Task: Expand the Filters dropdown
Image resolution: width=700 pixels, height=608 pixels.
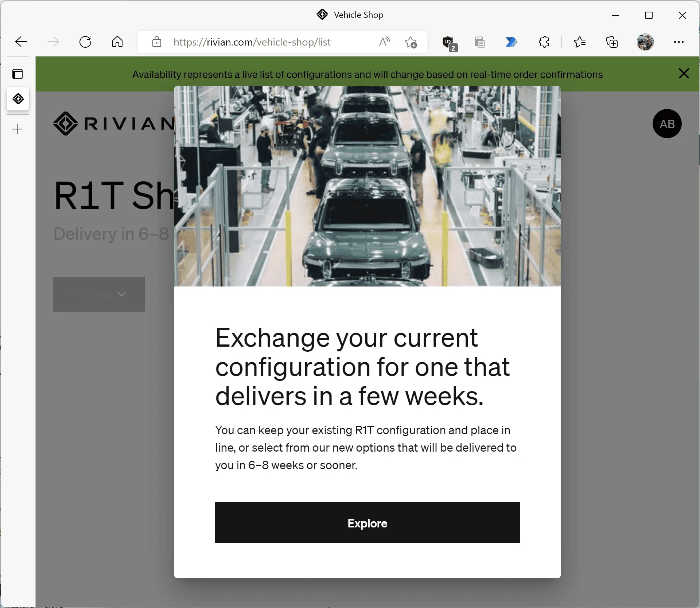Action: pos(99,294)
